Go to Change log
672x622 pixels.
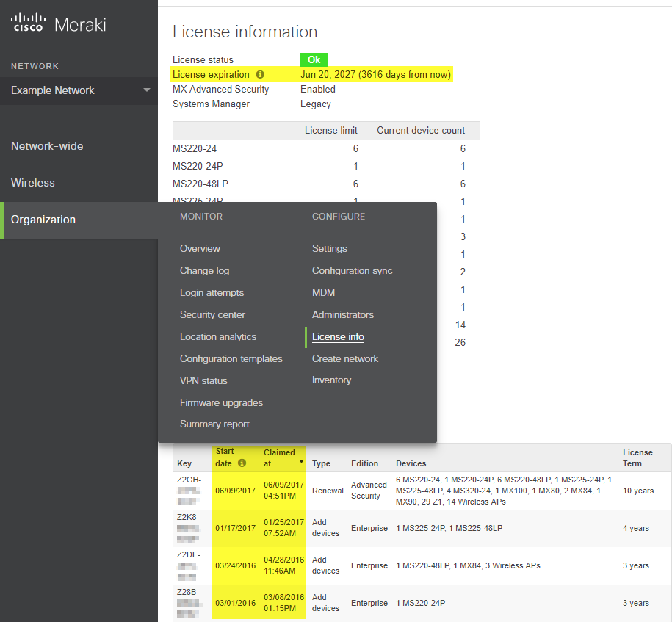(x=204, y=271)
